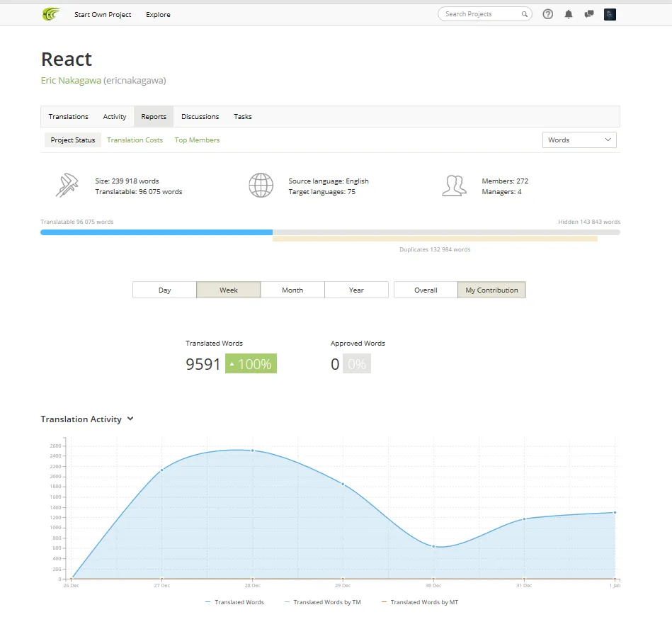Click the 27 Dec chart data point
This screenshot has width=672, height=617.
[162, 470]
